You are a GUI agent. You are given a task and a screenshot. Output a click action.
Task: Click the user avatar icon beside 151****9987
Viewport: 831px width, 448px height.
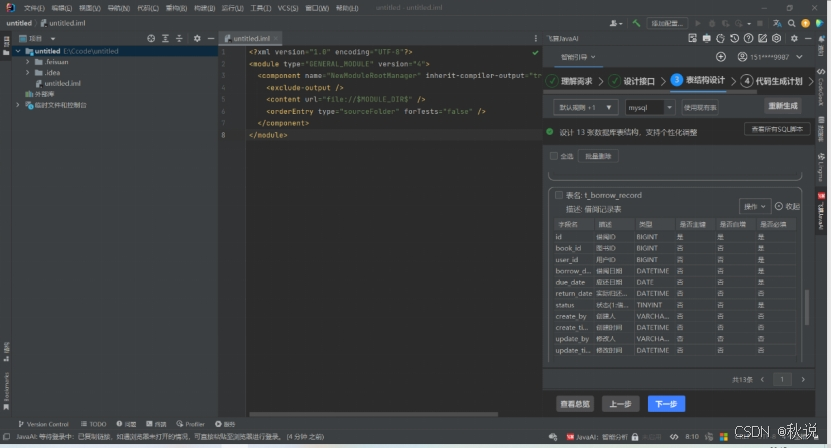point(742,57)
